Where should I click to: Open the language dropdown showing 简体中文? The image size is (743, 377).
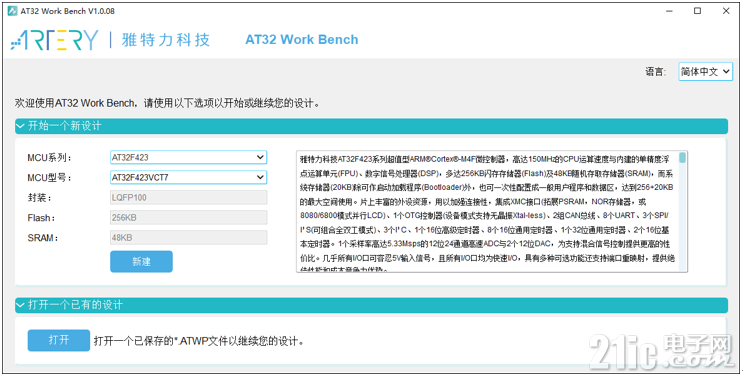point(706,72)
